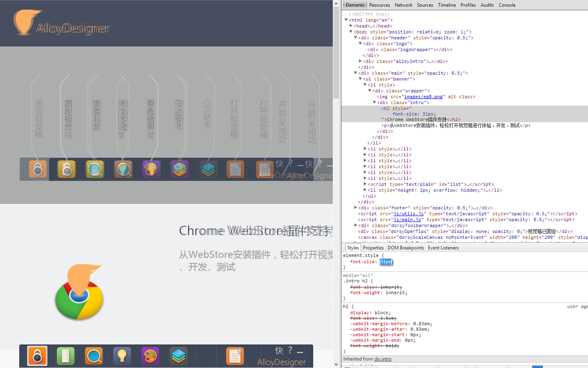The width and height of the screenshot is (588, 368).
Task: Click the div.intro inherited-from link
Action: [x=383, y=359]
